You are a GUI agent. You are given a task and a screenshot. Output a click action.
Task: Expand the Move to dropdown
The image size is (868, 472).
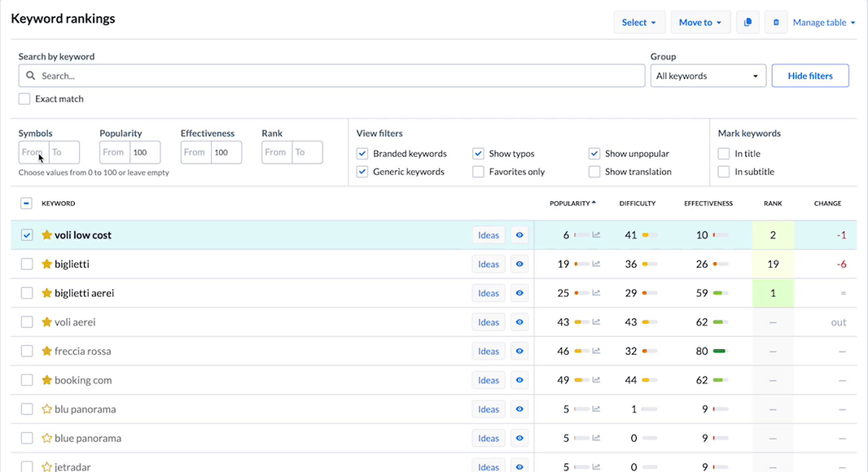pos(700,23)
